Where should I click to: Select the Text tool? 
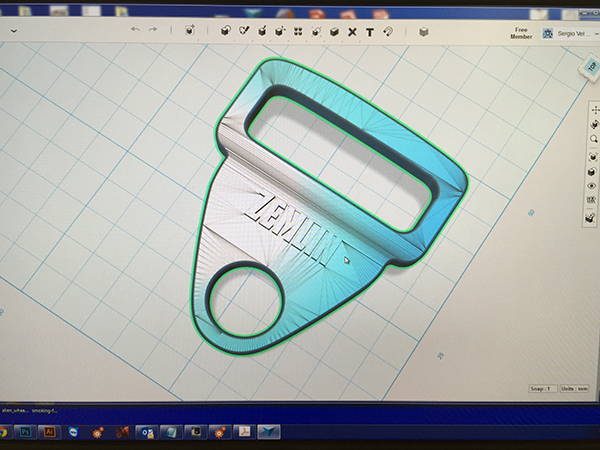[x=370, y=33]
